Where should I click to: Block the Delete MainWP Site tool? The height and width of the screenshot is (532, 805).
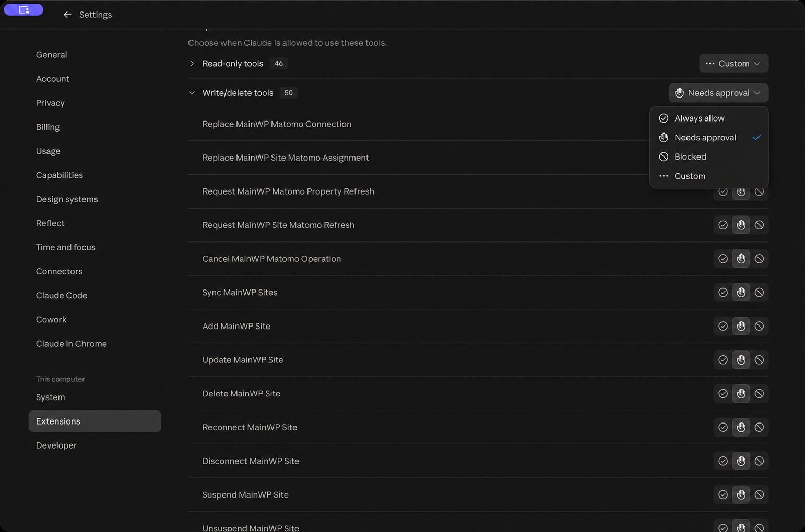(x=759, y=393)
